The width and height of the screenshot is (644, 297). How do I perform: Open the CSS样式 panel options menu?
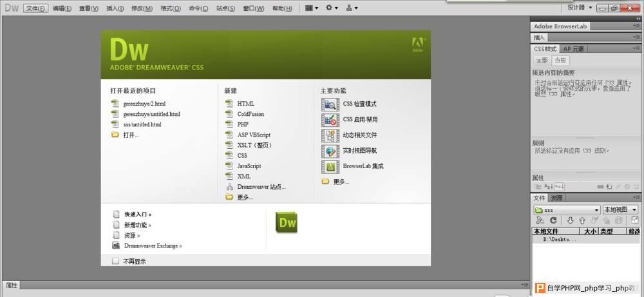tap(637, 48)
